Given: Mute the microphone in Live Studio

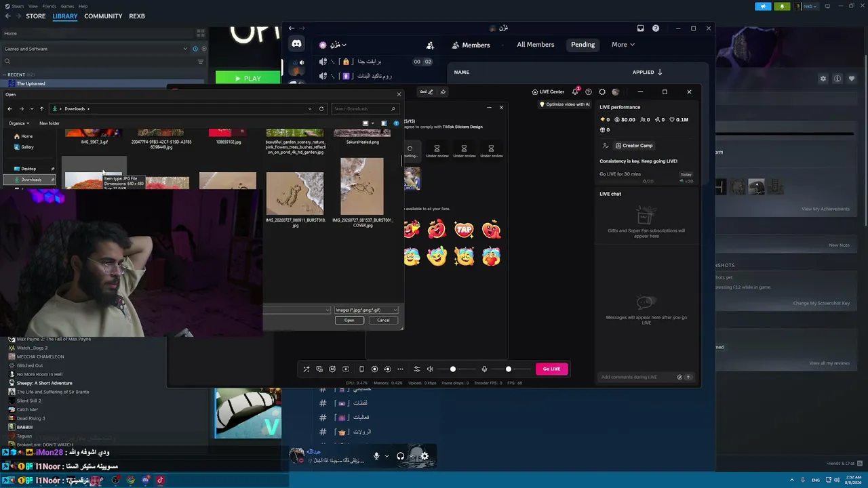Looking at the screenshot, I should pos(484,369).
